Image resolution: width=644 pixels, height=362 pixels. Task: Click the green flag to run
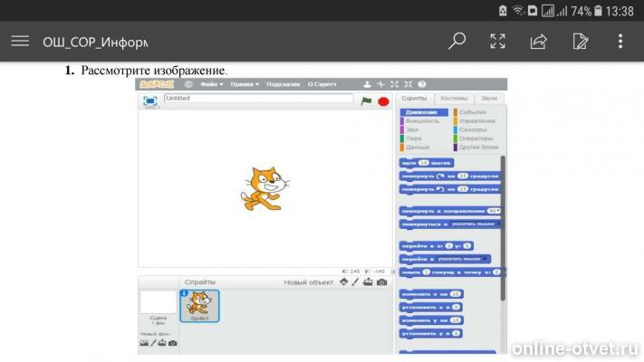[x=366, y=101]
